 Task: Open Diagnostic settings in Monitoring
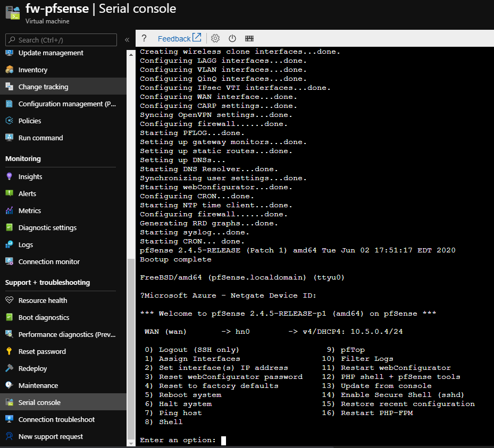(47, 227)
